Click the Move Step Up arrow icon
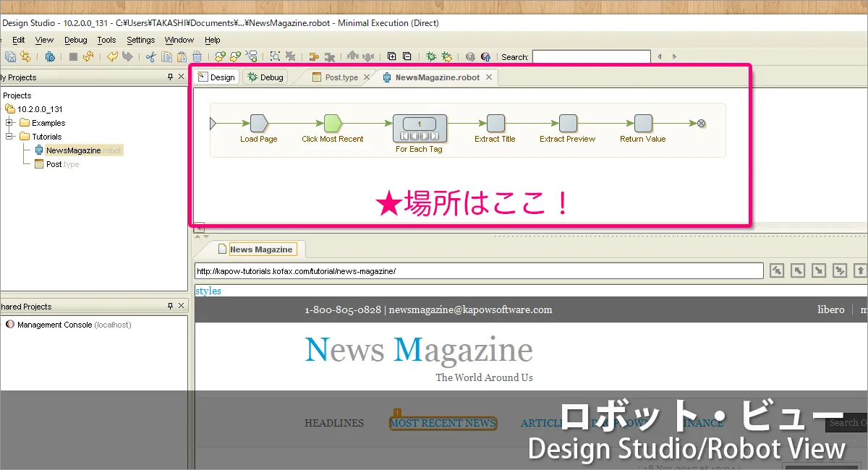This screenshot has width=868, height=470. [353, 56]
